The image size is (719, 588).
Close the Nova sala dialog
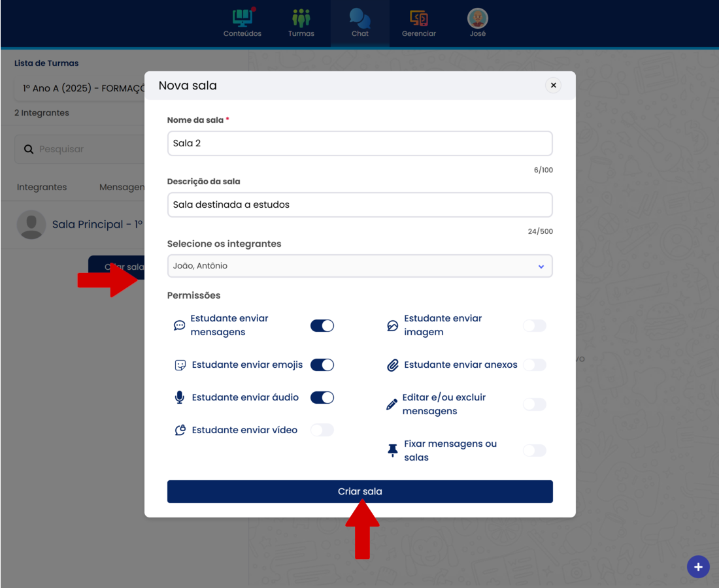tap(553, 85)
